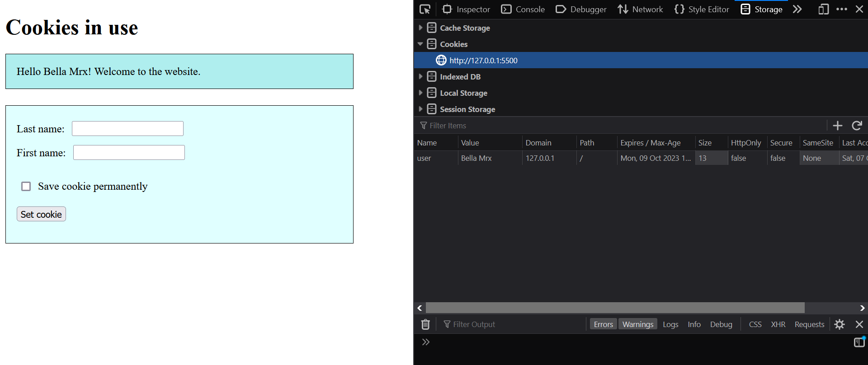Activate the element picker icon
The image size is (868, 365).
pos(425,9)
